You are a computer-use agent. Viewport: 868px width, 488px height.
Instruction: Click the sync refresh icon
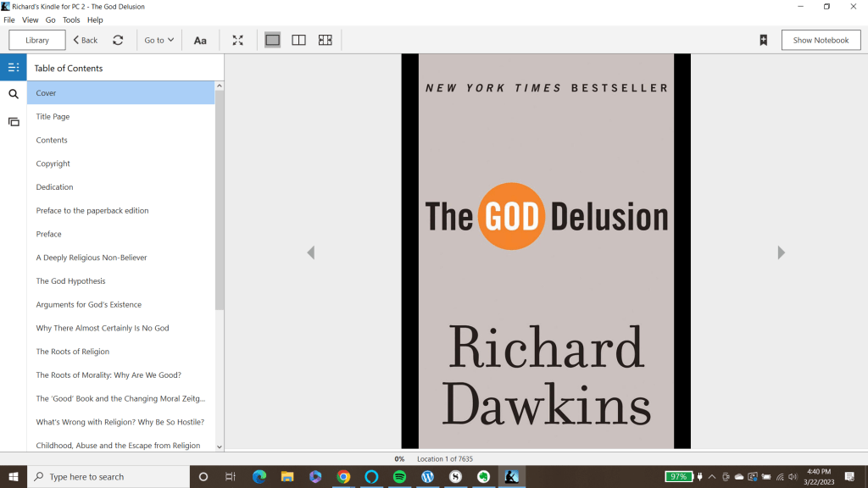tap(118, 40)
